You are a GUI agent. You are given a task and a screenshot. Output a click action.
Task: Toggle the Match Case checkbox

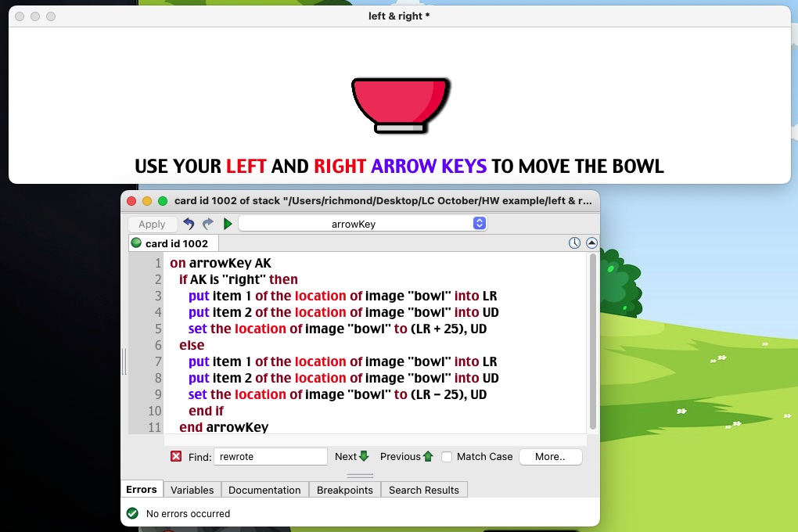(x=447, y=457)
